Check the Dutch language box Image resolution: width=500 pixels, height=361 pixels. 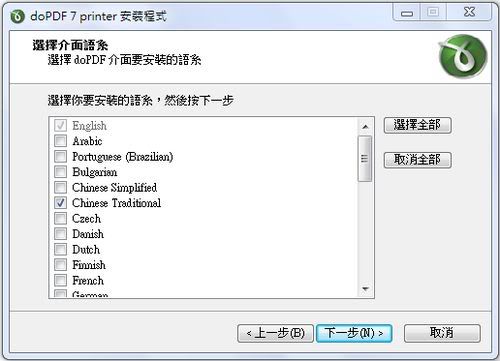click(x=60, y=249)
